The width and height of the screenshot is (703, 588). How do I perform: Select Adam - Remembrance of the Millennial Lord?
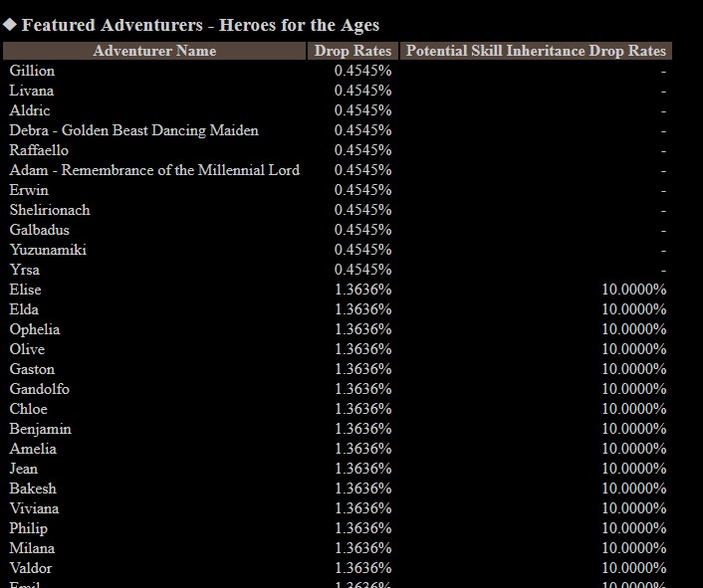click(x=154, y=170)
